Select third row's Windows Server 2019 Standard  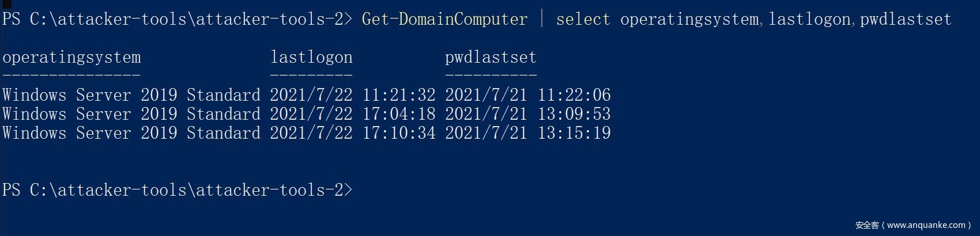pyautogui.click(x=131, y=133)
